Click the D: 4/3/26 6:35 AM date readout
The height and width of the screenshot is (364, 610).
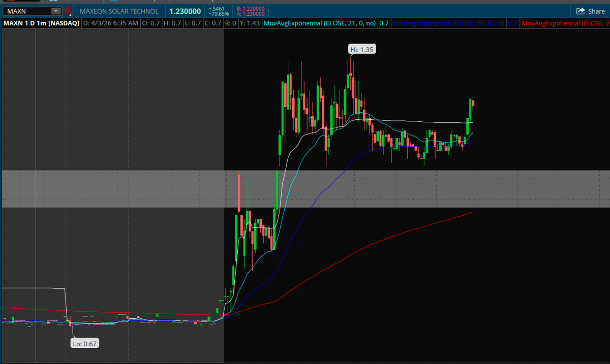(x=110, y=23)
